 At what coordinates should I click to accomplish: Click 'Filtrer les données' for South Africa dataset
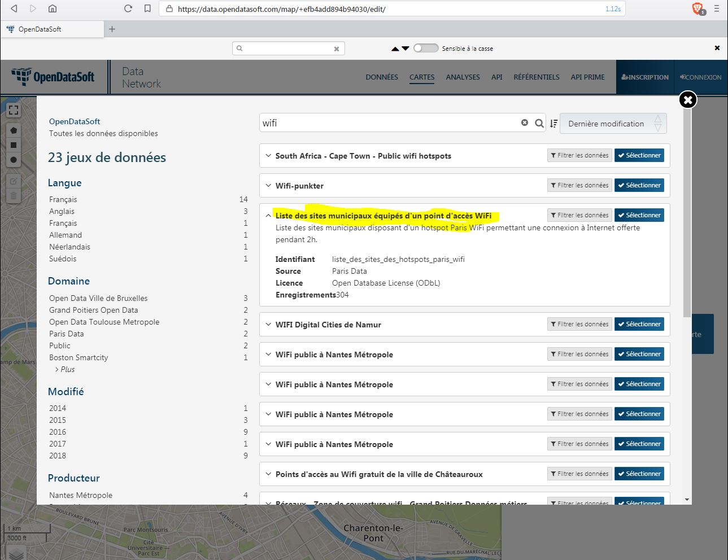[579, 155]
